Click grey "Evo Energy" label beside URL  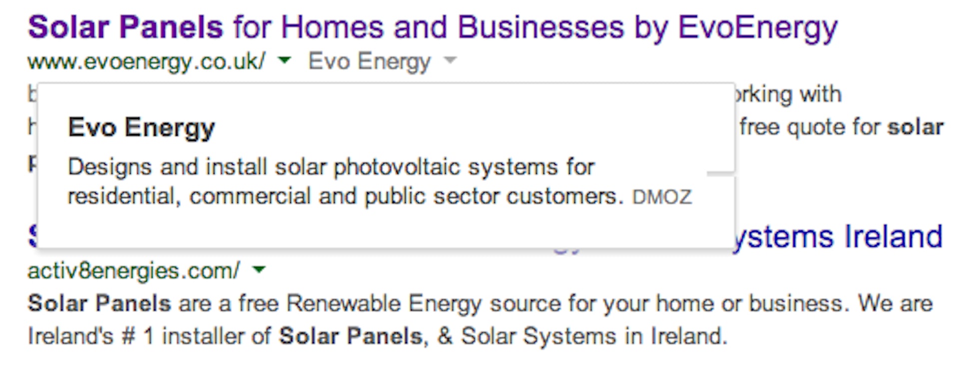click(x=369, y=62)
